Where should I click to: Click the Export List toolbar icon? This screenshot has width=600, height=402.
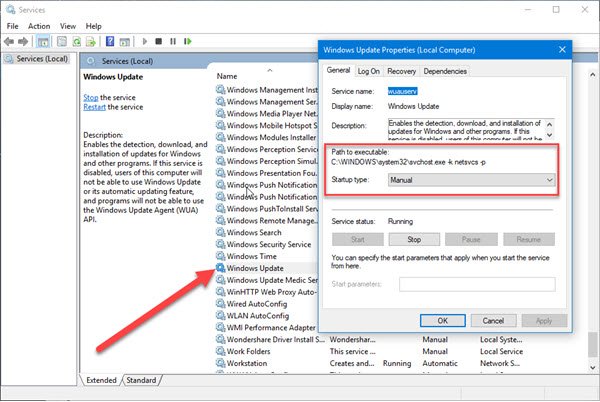tap(91, 41)
